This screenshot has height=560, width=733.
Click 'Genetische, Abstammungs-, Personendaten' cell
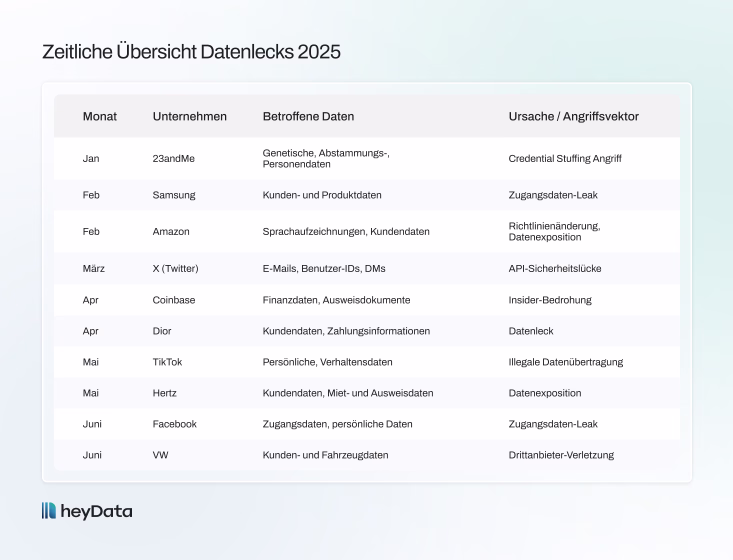pyautogui.click(x=326, y=158)
